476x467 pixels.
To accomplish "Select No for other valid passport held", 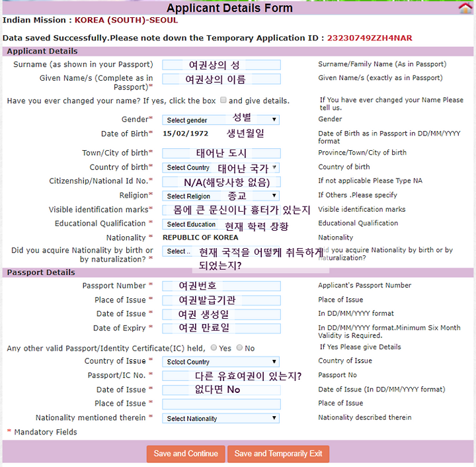I will [x=239, y=348].
